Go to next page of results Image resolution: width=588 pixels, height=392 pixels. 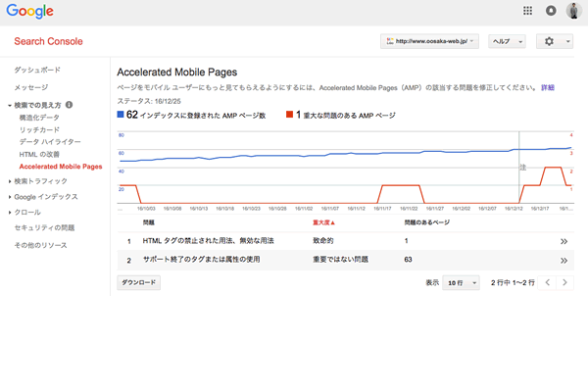tap(564, 282)
